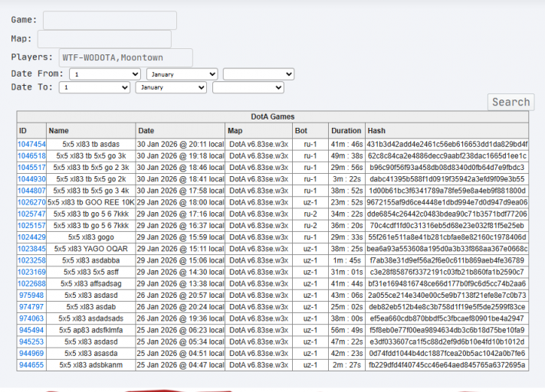Click date cell '26 Jan 2026 @ 20:57 local'
This screenshot has height=392, width=545.
coord(180,296)
